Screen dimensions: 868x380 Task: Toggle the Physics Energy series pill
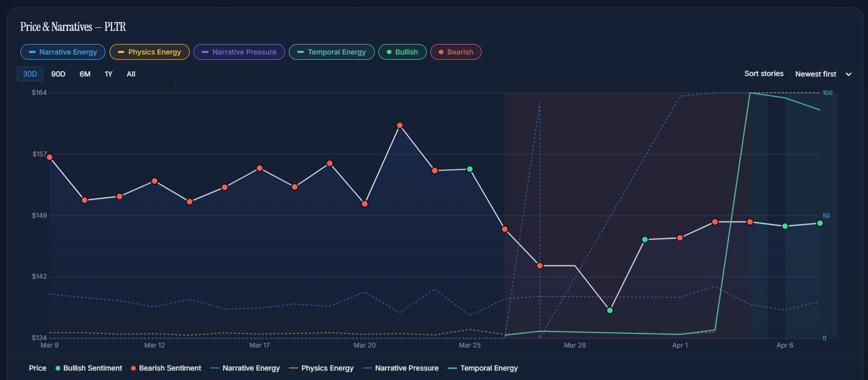(x=149, y=52)
